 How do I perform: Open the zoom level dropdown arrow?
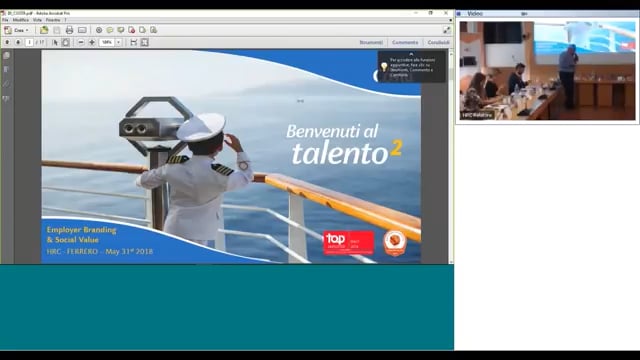coord(119,42)
